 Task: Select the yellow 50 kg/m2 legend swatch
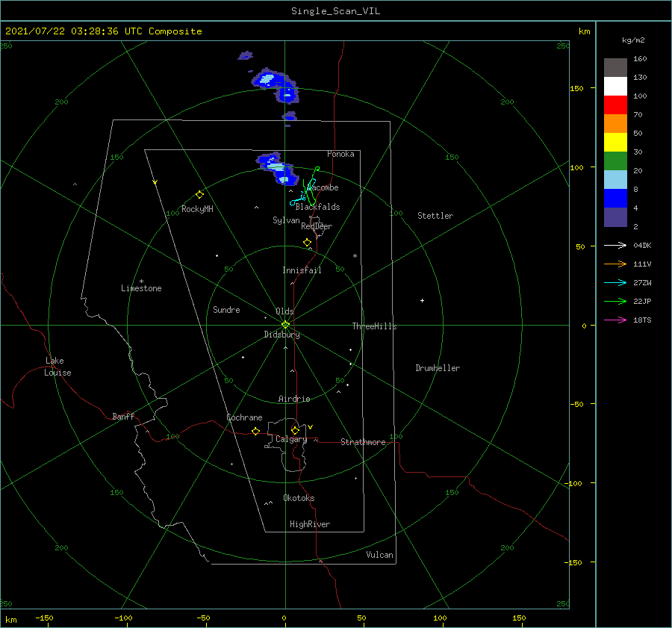coord(615,143)
